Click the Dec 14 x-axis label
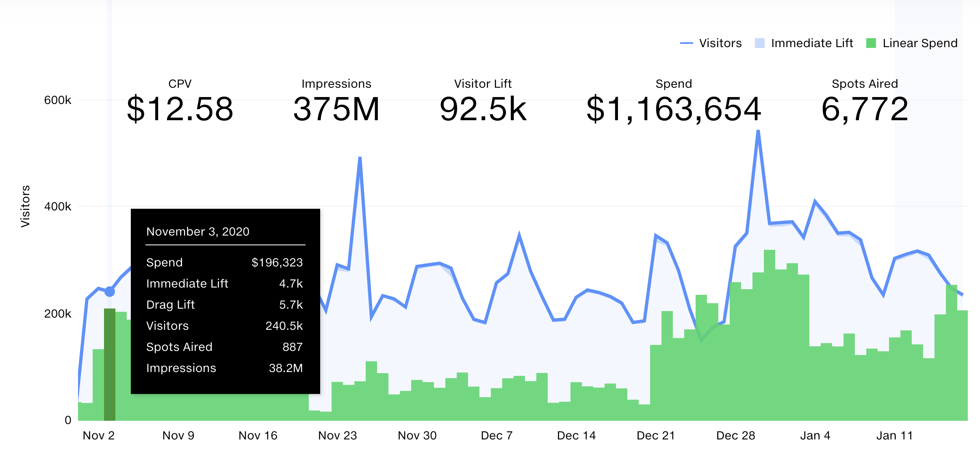This screenshot has height=450, width=980. pyautogui.click(x=577, y=435)
